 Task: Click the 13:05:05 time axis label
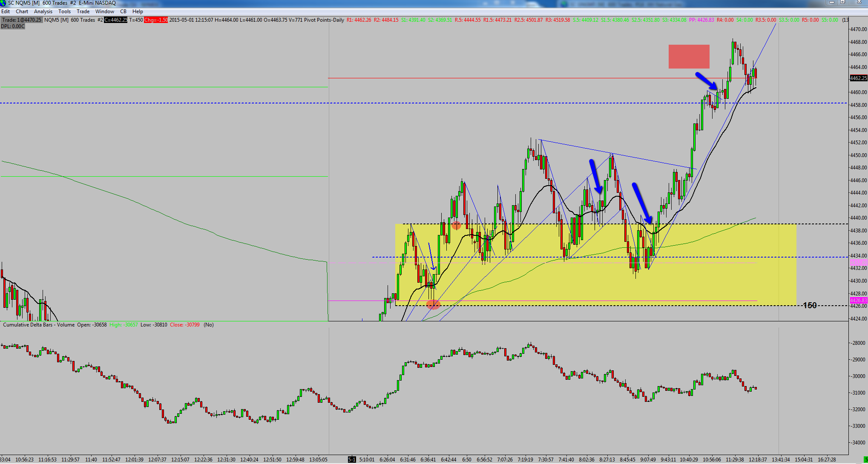(319, 460)
